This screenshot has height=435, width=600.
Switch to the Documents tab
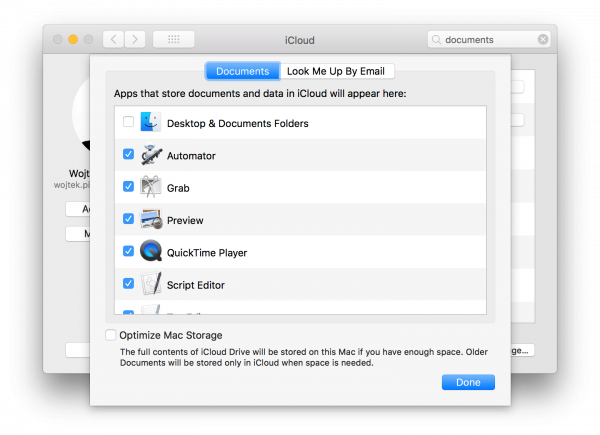coord(243,71)
